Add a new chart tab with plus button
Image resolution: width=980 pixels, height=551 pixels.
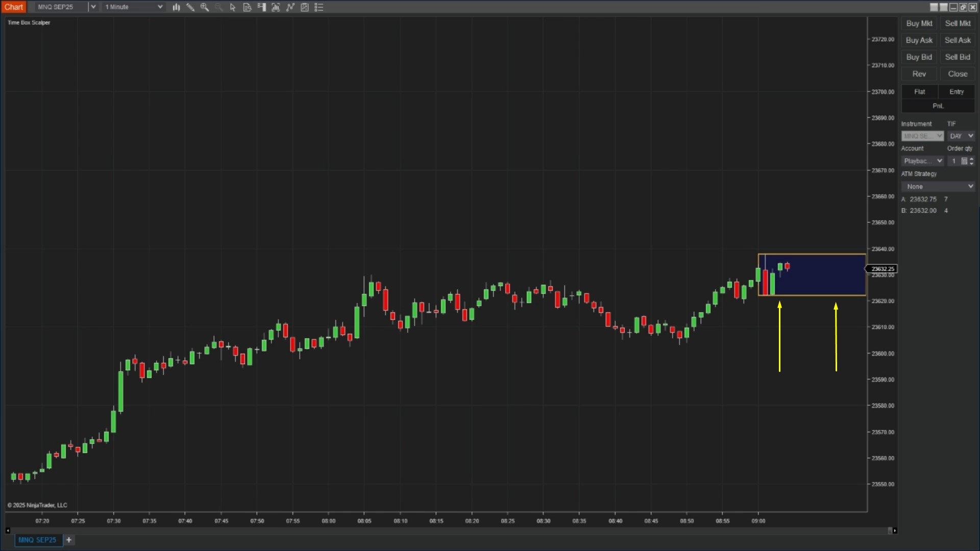pyautogui.click(x=69, y=540)
